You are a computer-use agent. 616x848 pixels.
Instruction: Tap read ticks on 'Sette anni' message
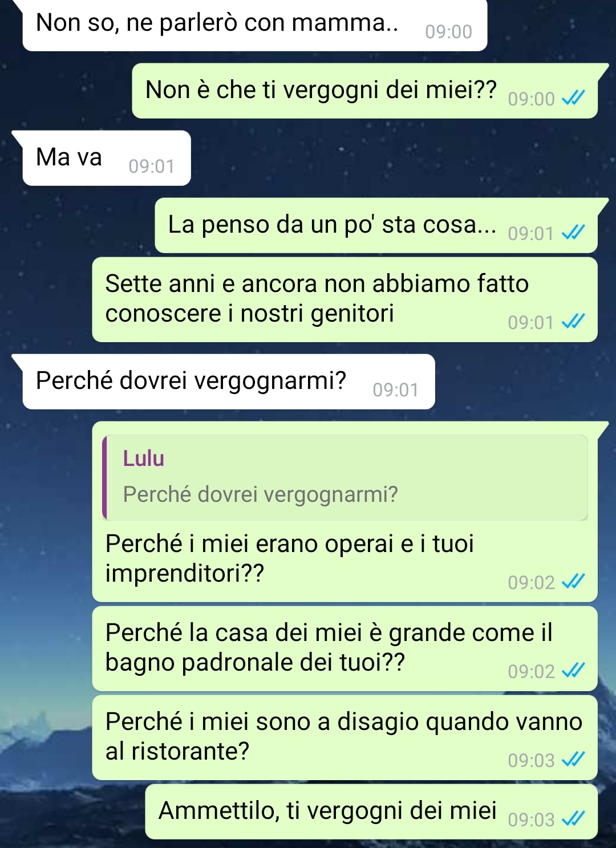(x=573, y=322)
